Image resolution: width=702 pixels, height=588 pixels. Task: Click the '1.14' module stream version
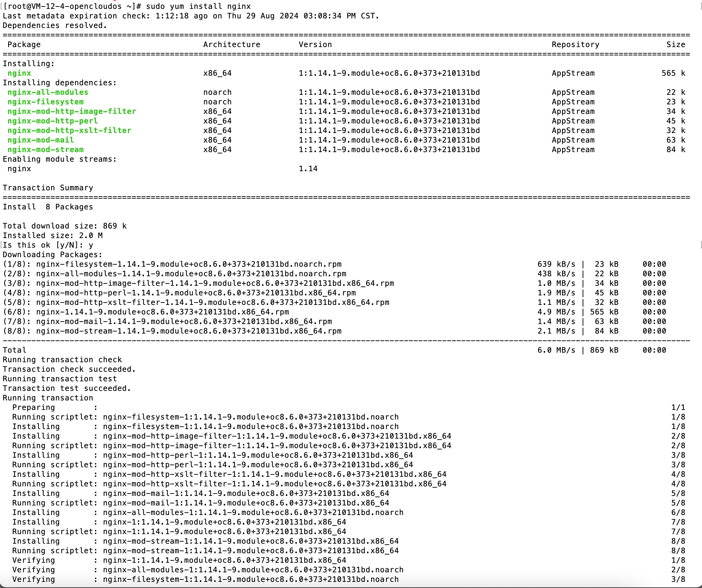click(308, 169)
